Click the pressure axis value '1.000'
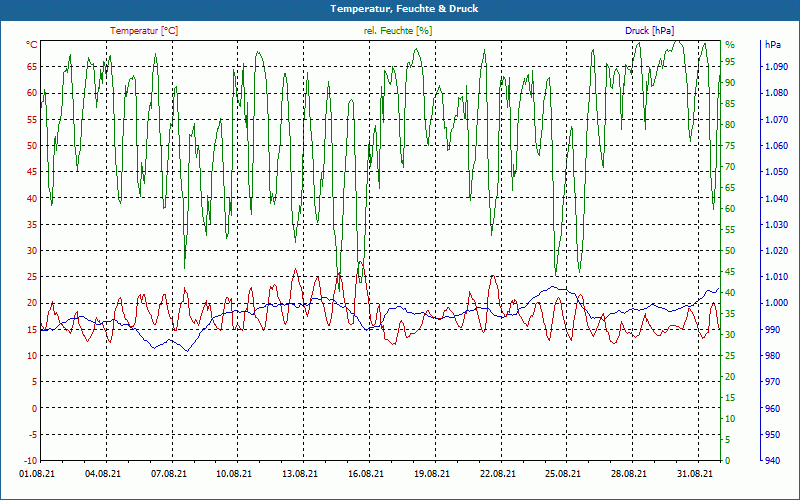Image resolution: width=800 pixels, height=500 pixels. coord(777,303)
